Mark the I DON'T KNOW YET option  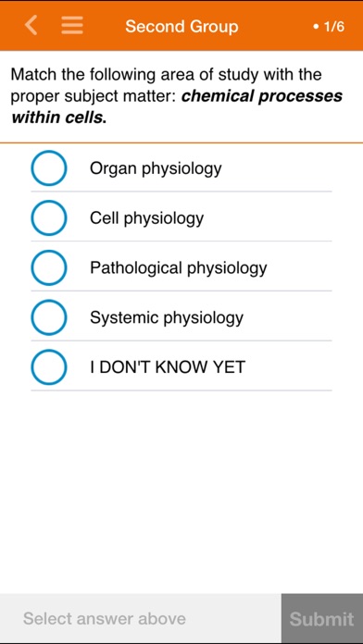pyautogui.click(x=49, y=366)
